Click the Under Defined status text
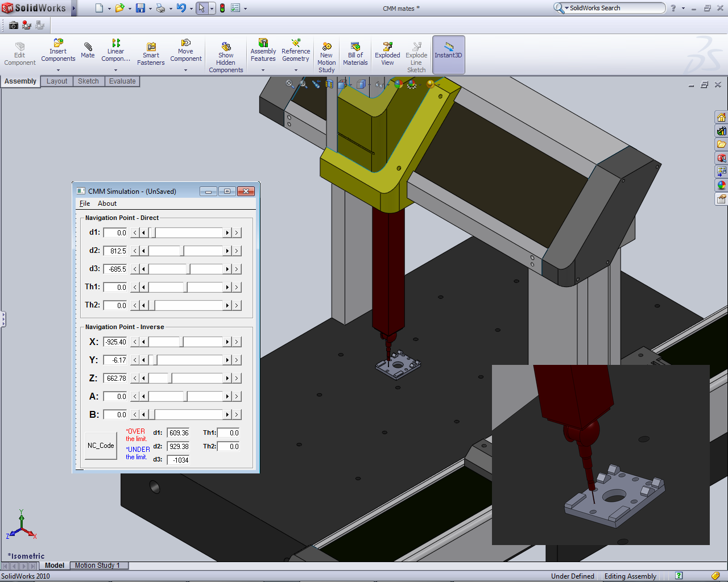This screenshot has width=728, height=582. point(572,576)
